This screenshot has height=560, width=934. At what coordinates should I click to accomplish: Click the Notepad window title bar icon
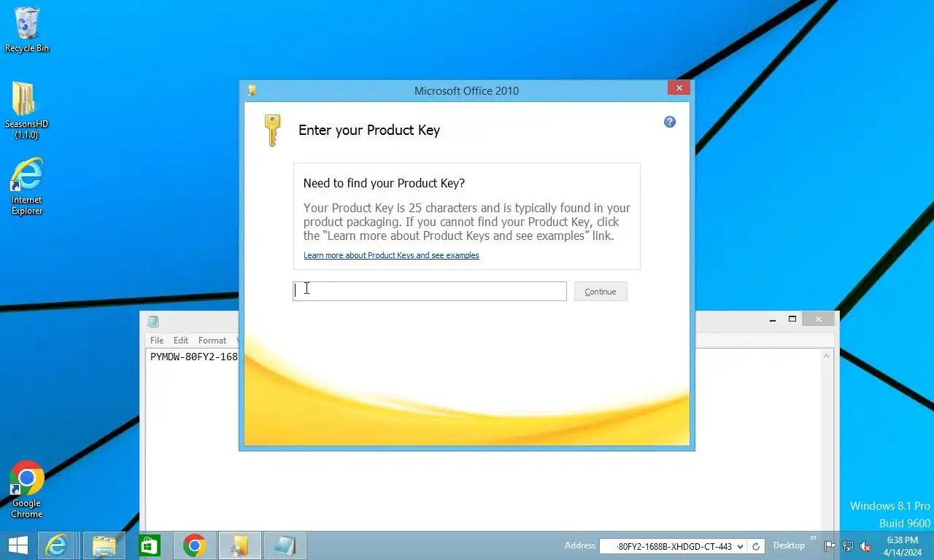(153, 322)
